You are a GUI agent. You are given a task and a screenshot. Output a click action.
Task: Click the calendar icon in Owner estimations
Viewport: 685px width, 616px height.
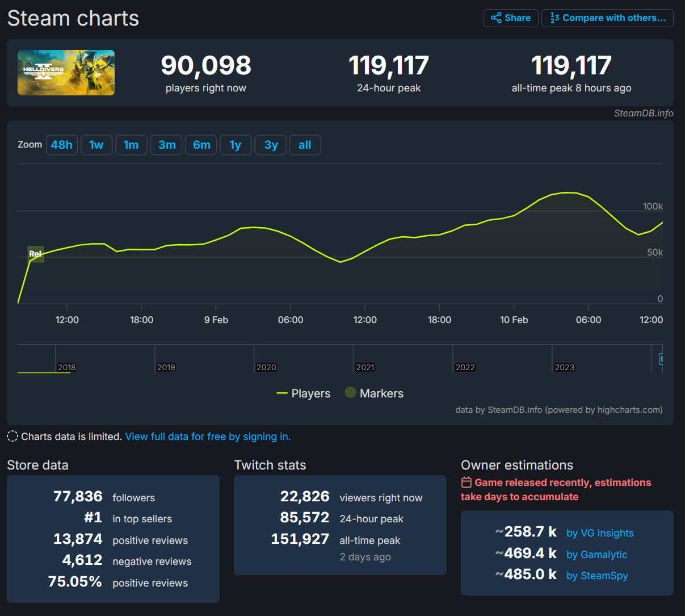pyautogui.click(x=467, y=483)
